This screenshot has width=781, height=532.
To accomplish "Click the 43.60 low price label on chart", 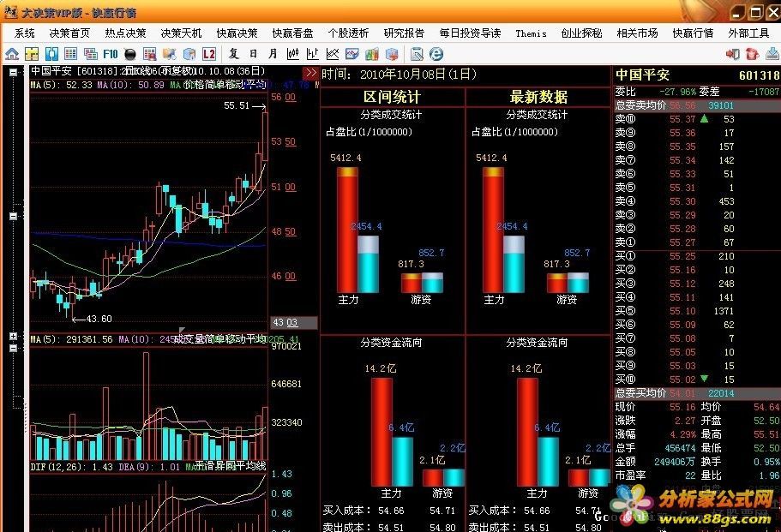I will pos(99,319).
